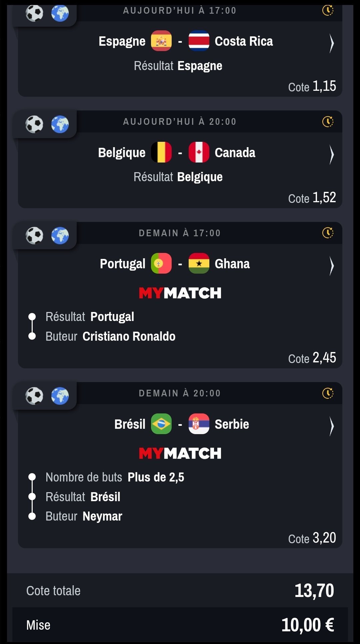Click the clock icon for Espagne match

click(x=328, y=10)
